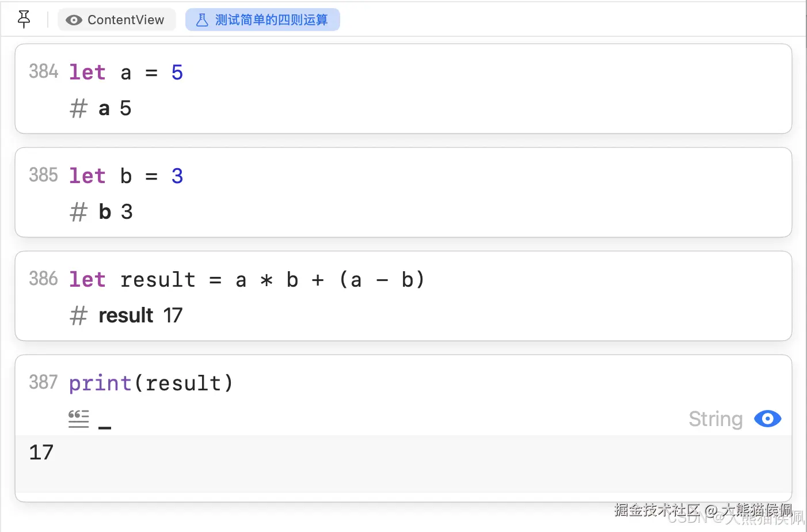Select line number 387
This screenshot has width=807, height=532.
point(44,382)
